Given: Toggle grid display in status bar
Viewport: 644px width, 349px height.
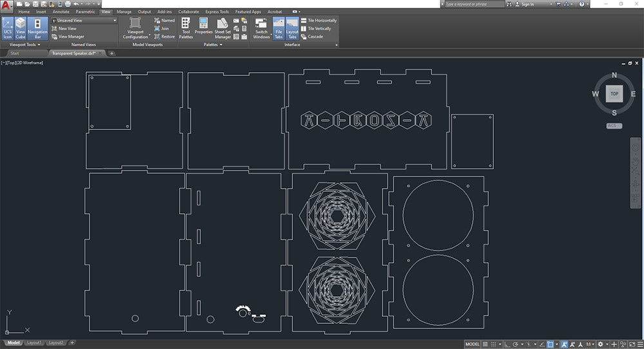Looking at the screenshot, I should click(x=485, y=344).
